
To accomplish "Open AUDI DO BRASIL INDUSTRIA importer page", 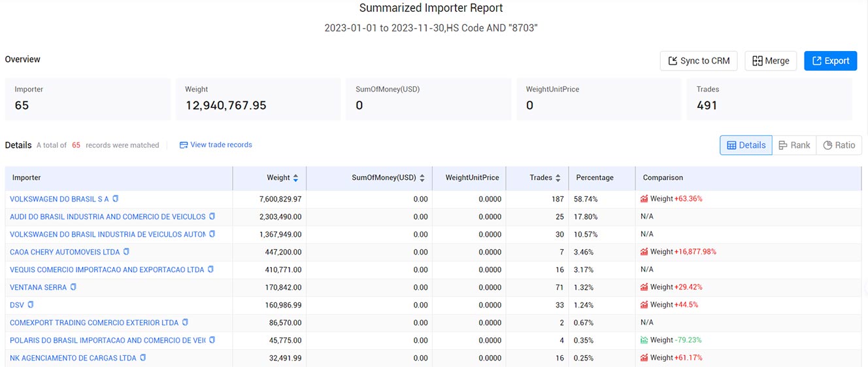I will pos(108,217).
